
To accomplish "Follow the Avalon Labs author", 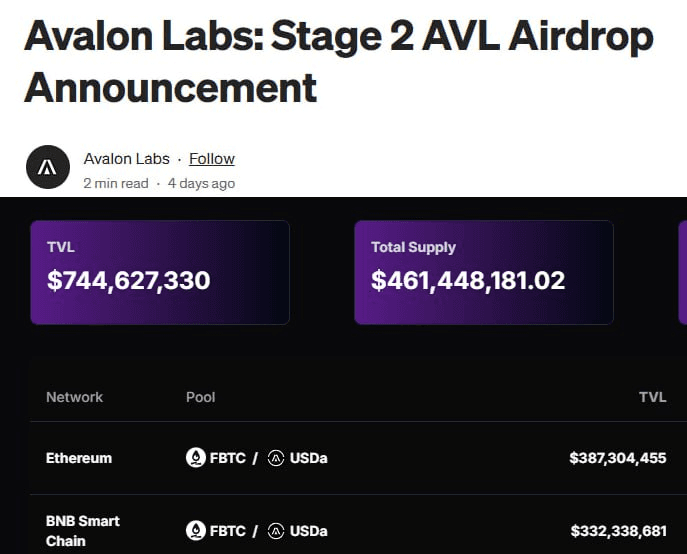I will click(x=212, y=159).
